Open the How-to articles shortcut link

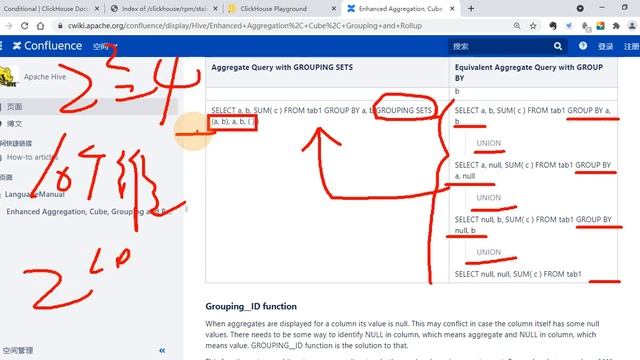(x=32, y=157)
